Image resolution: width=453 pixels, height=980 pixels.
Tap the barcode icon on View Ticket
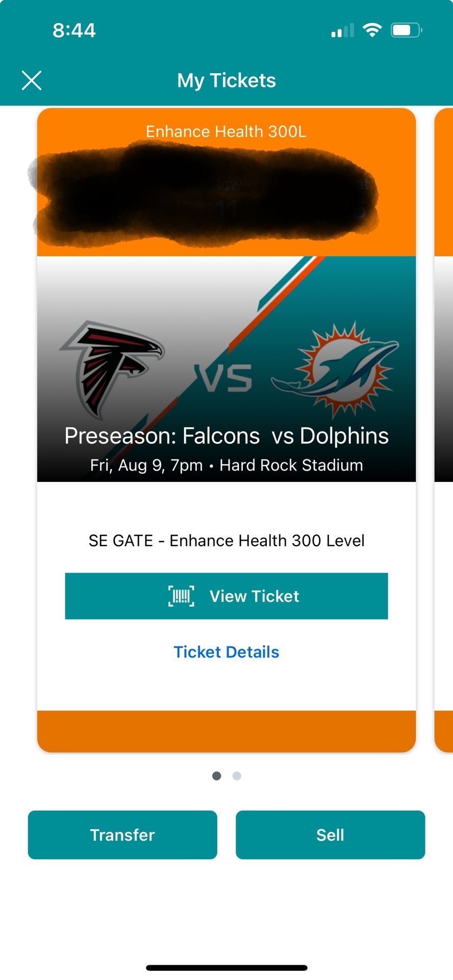pos(181,596)
